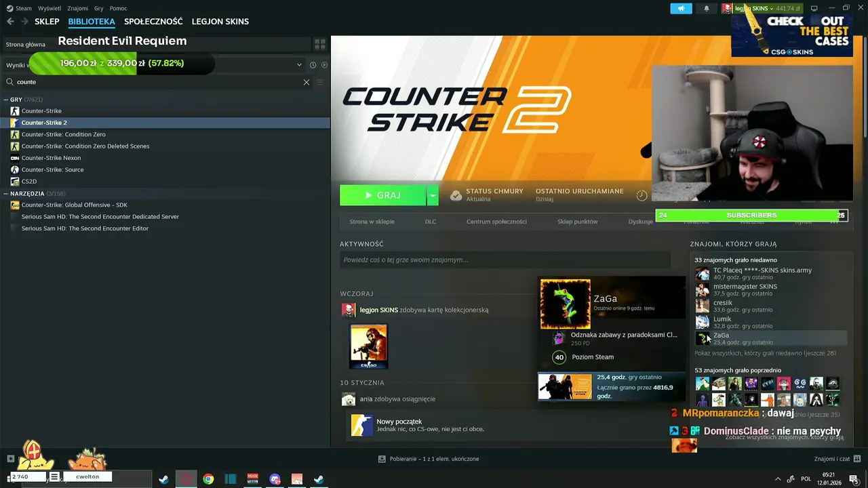Open Sklep punktów link
The image size is (868, 488).
(x=578, y=222)
